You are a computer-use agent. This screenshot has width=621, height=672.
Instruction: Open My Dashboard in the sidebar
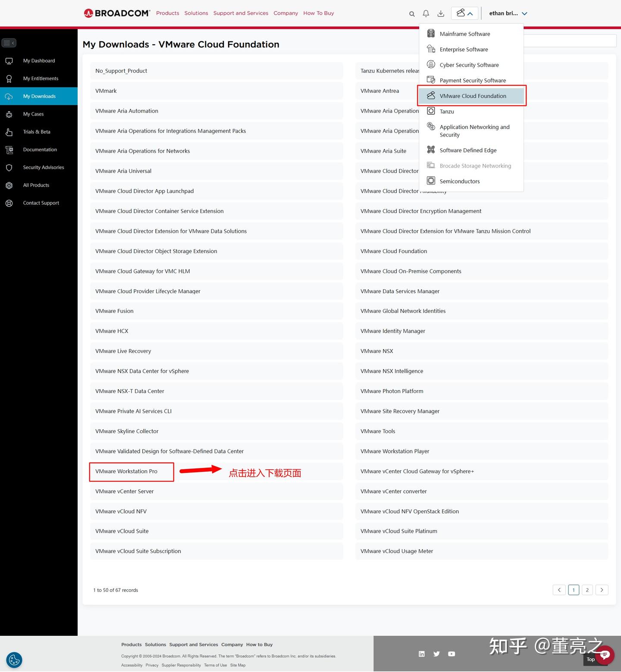(x=39, y=61)
